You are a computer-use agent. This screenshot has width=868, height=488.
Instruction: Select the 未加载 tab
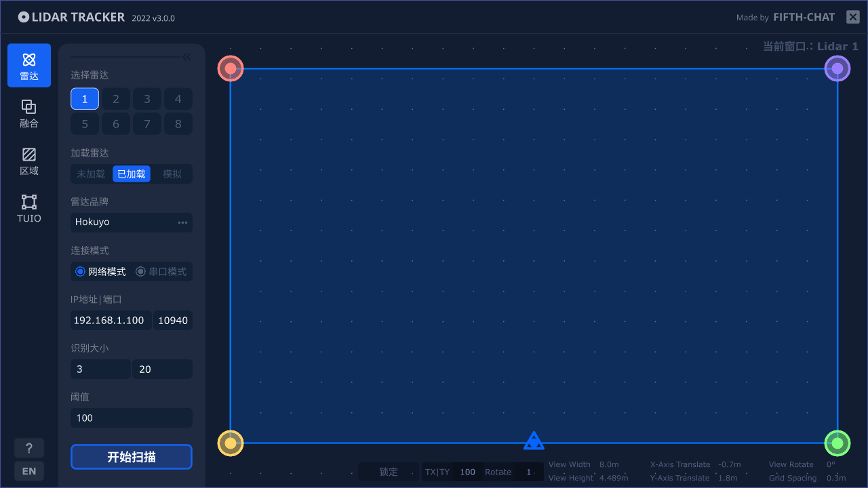pyautogui.click(x=90, y=174)
